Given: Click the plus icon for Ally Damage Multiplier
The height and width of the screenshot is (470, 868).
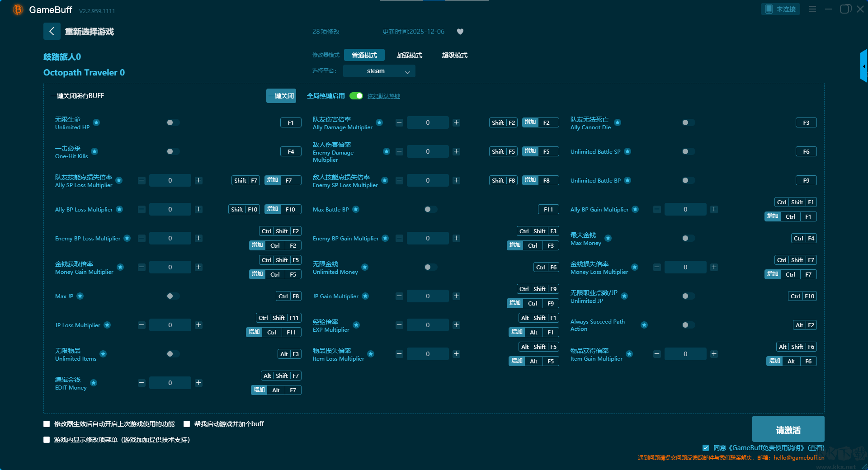Looking at the screenshot, I should [456, 122].
